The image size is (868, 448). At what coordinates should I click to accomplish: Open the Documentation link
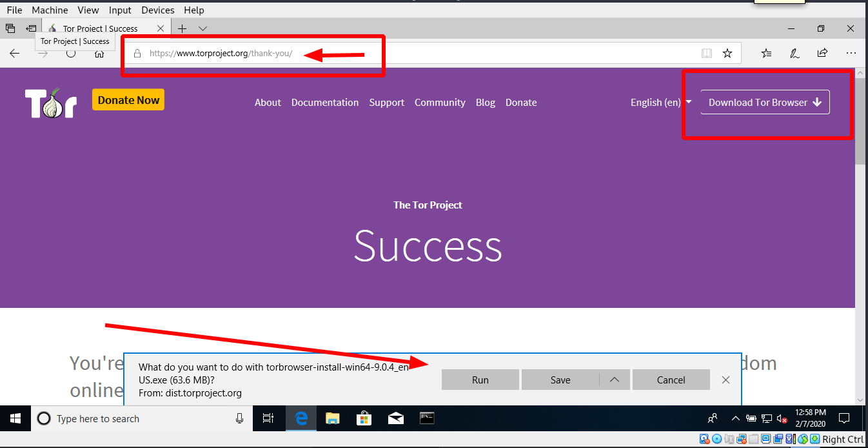pyautogui.click(x=325, y=103)
